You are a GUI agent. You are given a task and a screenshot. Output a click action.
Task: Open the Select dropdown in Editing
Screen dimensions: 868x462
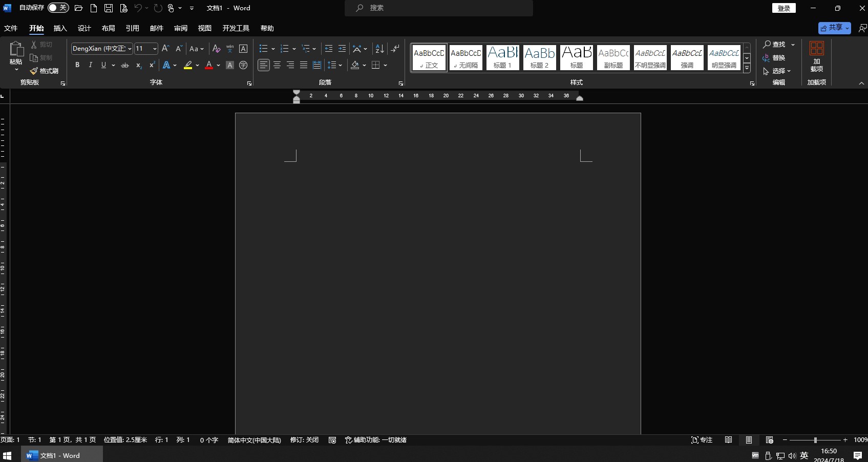point(777,71)
